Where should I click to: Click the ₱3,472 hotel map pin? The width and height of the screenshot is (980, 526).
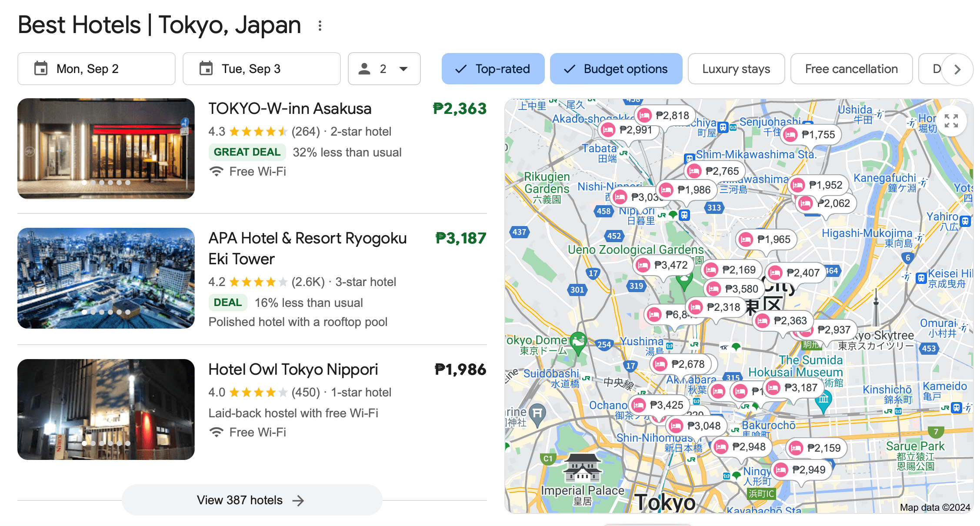[x=663, y=265]
